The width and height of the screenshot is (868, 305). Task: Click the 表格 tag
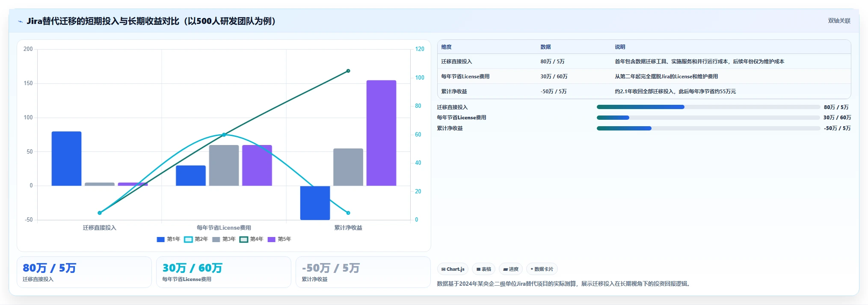coord(484,269)
